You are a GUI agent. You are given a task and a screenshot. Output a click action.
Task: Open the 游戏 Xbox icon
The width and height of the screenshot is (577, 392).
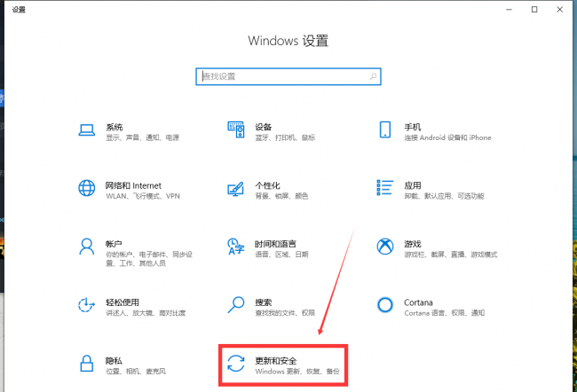(x=385, y=247)
